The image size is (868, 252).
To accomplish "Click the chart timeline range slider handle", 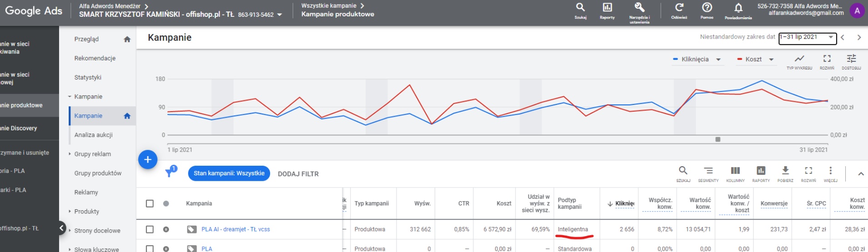I will (717, 139).
